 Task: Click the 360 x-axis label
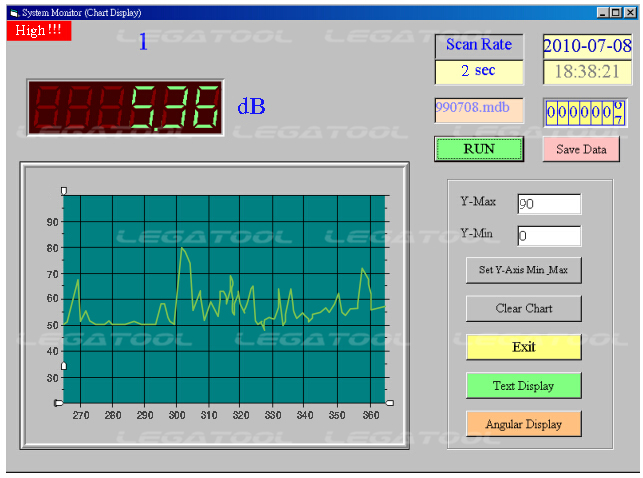pos(371,415)
